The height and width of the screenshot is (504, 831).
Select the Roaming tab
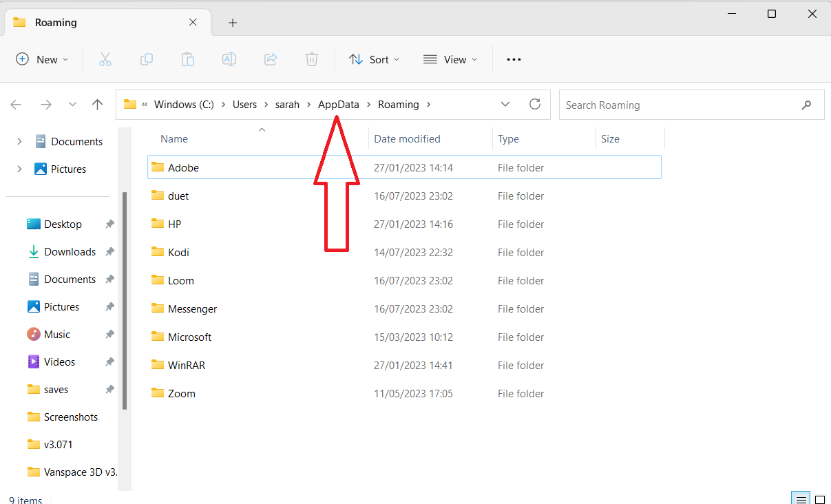tap(106, 23)
